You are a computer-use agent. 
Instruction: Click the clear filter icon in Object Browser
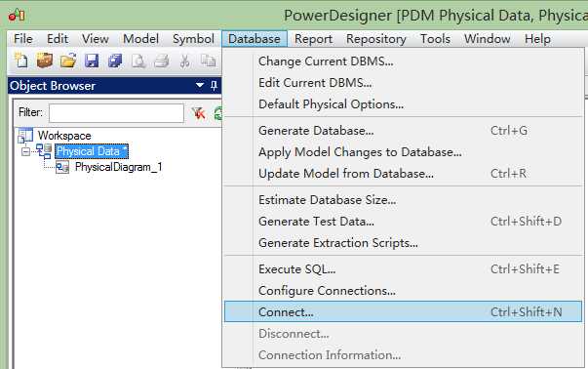click(198, 113)
